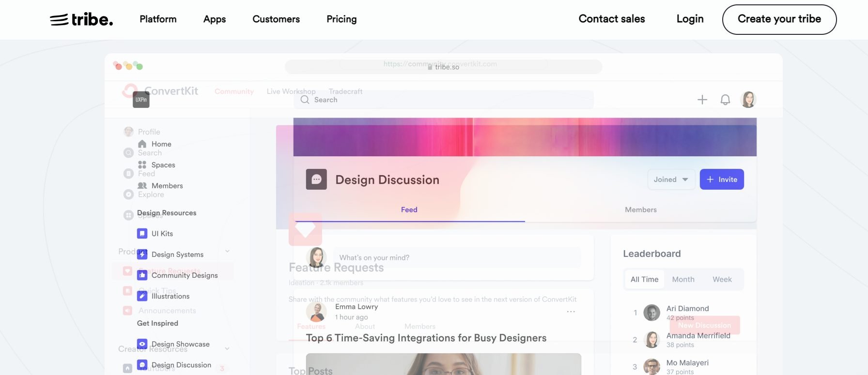Click Emma Lowry's avatar
The height and width of the screenshot is (375, 868).
(316, 312)
